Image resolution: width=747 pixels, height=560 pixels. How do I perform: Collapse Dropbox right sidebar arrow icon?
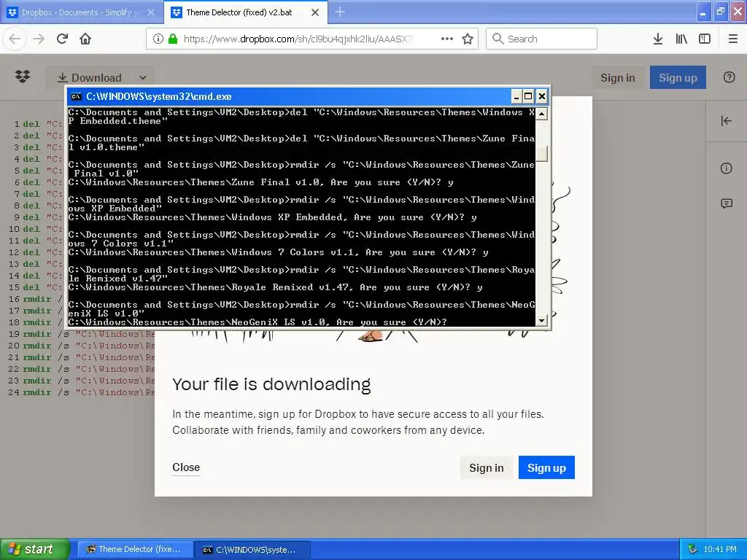(726, 121)
